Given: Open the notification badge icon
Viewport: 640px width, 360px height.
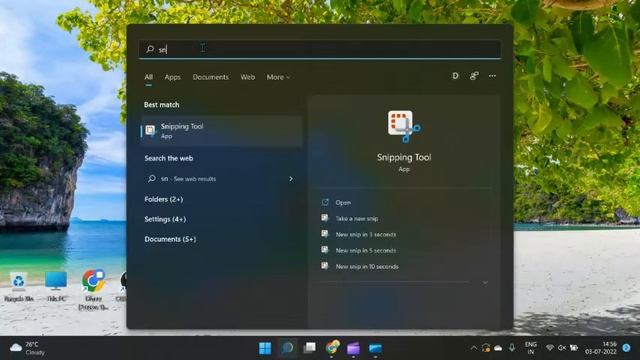Looking at the screenshot, I should click(627, 348).
